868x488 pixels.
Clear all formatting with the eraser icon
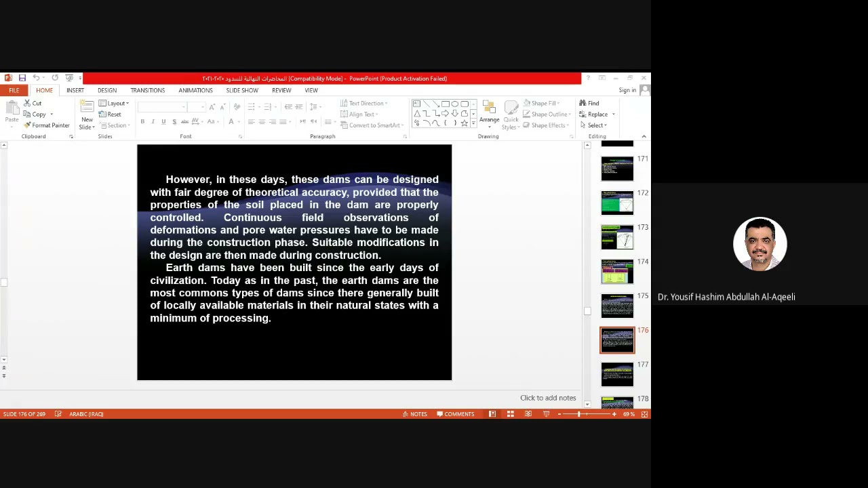[x=237, y=107]
